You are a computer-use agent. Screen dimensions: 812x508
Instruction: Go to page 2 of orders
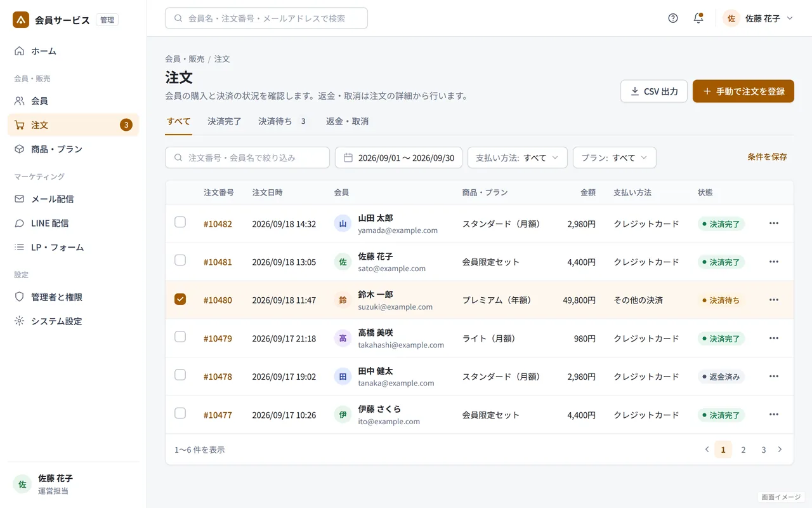point(743,450)
